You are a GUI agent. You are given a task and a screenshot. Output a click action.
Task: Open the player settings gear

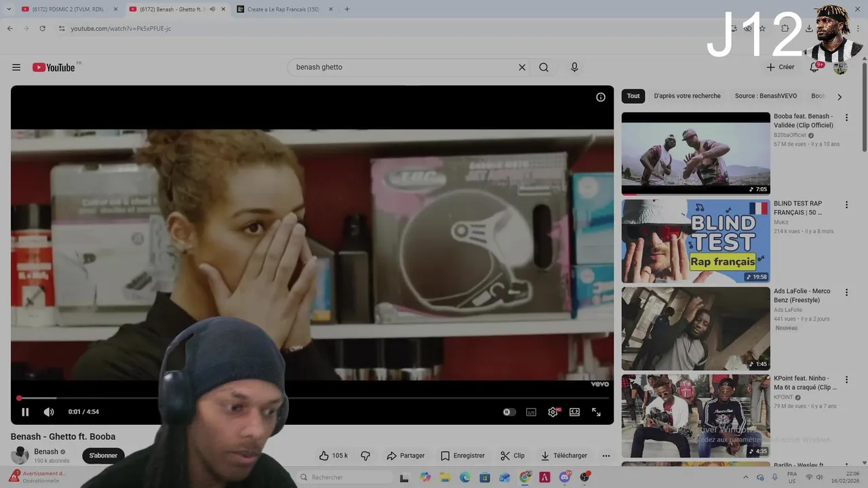click(x=553, y=412)
